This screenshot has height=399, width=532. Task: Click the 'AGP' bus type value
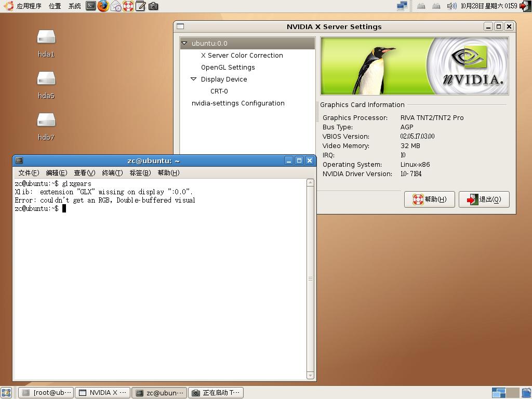coord(407,127)
